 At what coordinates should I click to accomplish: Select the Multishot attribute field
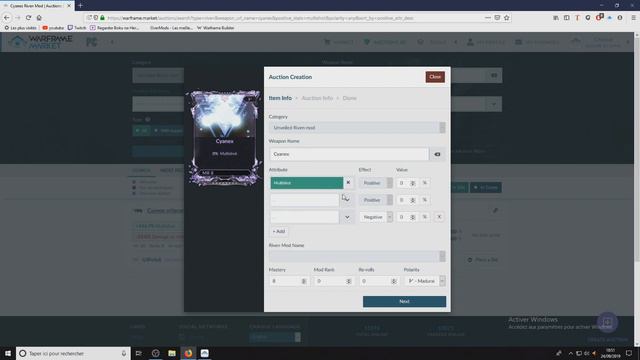coord(307,183)
